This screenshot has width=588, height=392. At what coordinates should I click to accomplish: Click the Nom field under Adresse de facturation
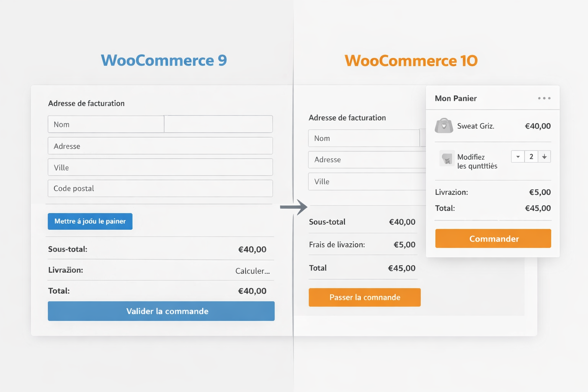106,124
